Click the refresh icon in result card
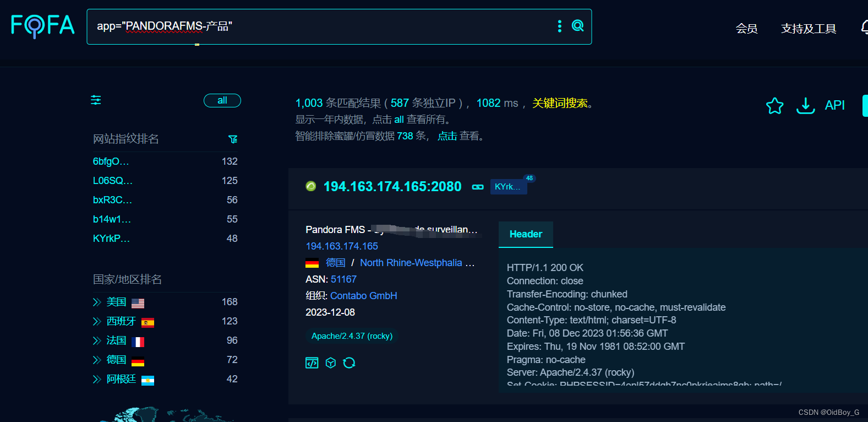The width and height of the screenshot is (868, 422). pyautogui.click(x=349, y=363)
